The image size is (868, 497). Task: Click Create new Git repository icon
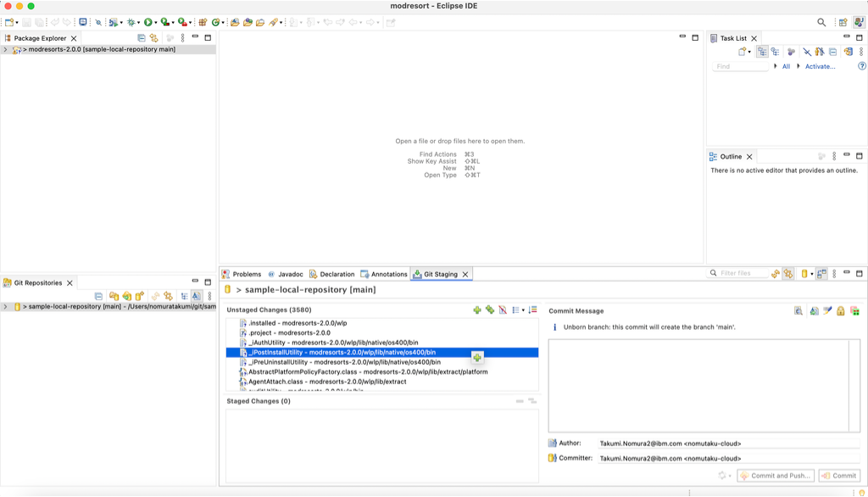pyautogui.click(x=140, y=297)
